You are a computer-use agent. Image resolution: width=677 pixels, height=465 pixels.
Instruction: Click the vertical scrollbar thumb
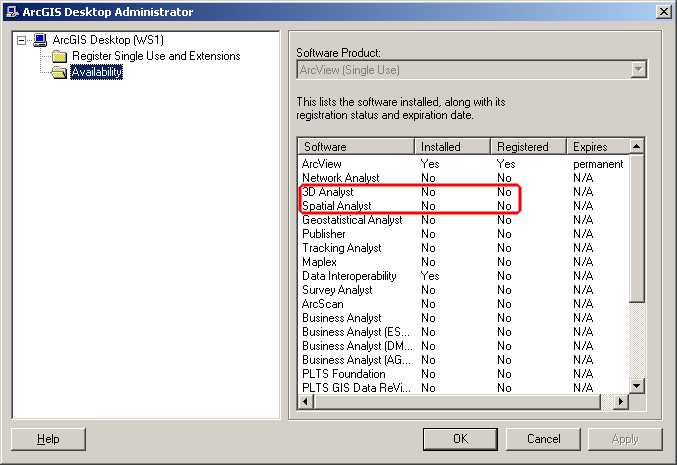pyautogui.click(x=637, y=228)
